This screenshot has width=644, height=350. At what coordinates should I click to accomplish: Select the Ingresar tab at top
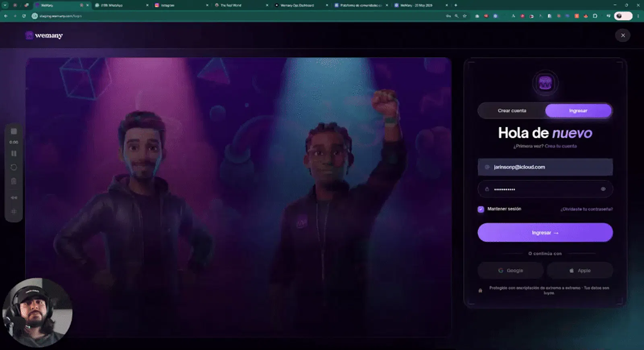[x=578, y=111]
